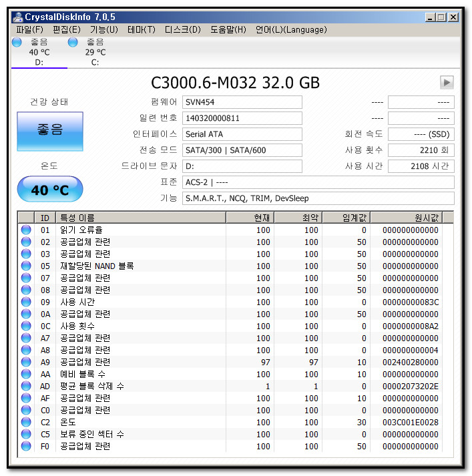Screen dimensions: 472x476
Task: Click the 임계값 column header
Action: [346, 218]
